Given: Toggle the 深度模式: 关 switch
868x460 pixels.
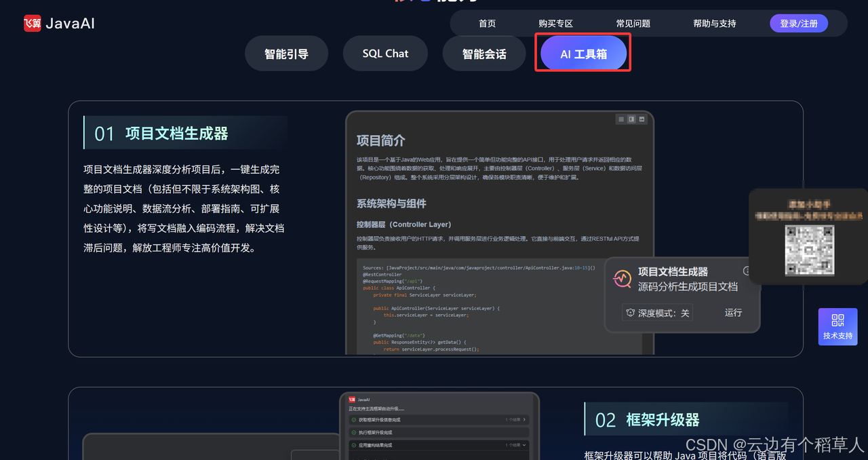Looking at the screenshot, I should pyautogui.click(x=657, y=313).
